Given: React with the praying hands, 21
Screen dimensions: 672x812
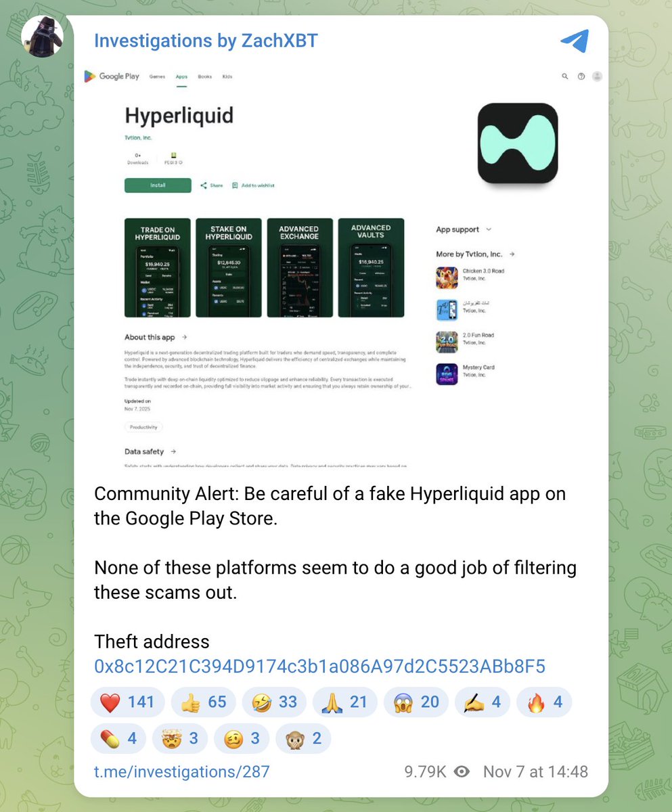Looking at the screenshot, I should coord(344,702).
